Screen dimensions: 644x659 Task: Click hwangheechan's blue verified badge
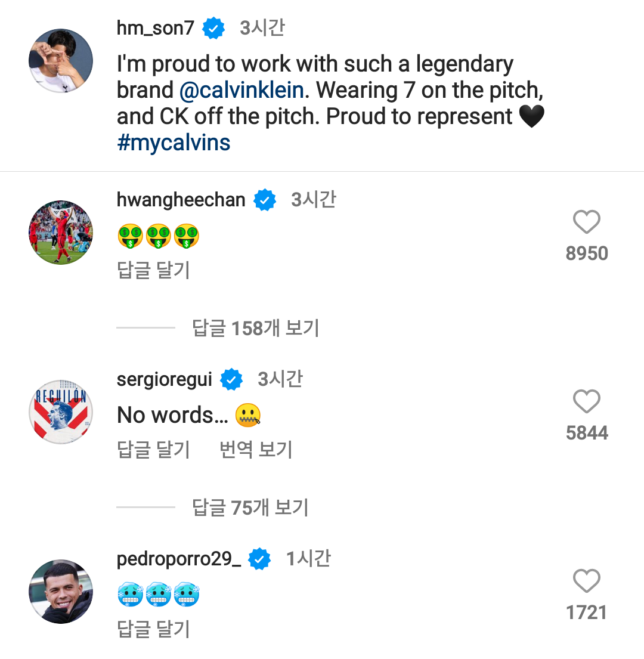tap(265, 200)
